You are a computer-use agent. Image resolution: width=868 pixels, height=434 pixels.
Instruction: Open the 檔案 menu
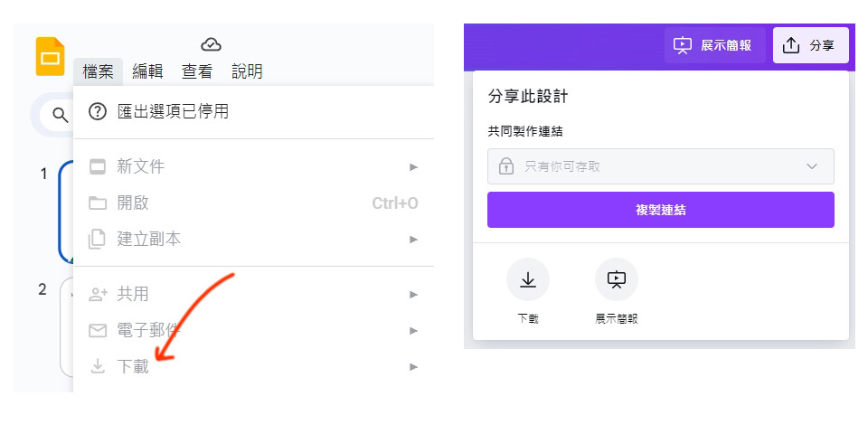pos(98,71)
